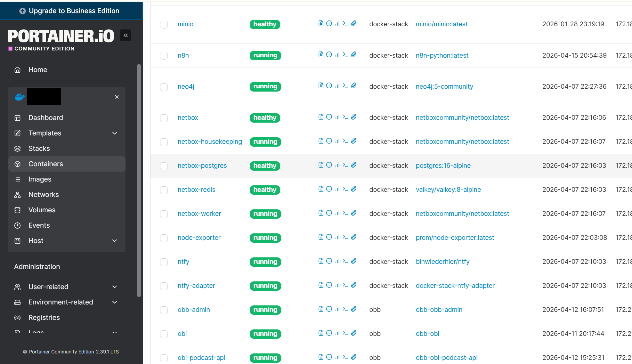Open the ntfy-adapter container link

coord(196,286)
